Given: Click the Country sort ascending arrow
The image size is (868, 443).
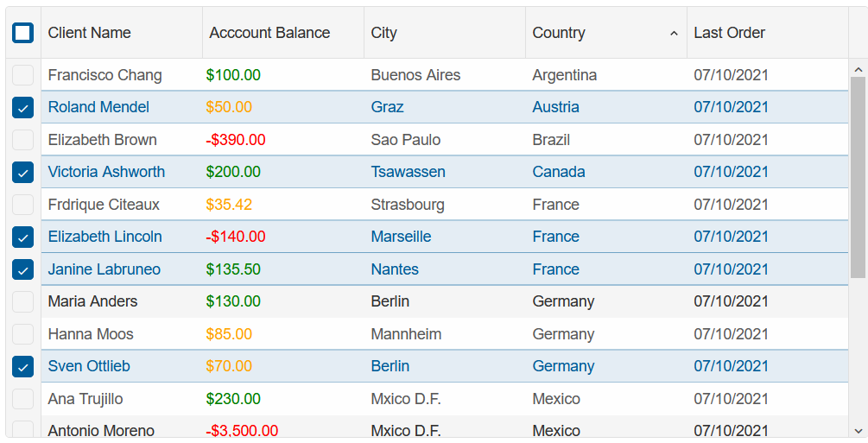Looking at the screenshot, I should [x=674, y=33].
